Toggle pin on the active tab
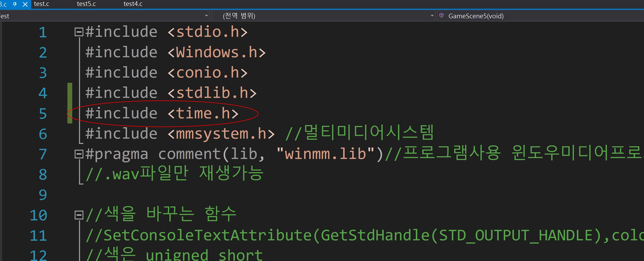The height and width of the screenshot is (261, 644). click(15, 4)
